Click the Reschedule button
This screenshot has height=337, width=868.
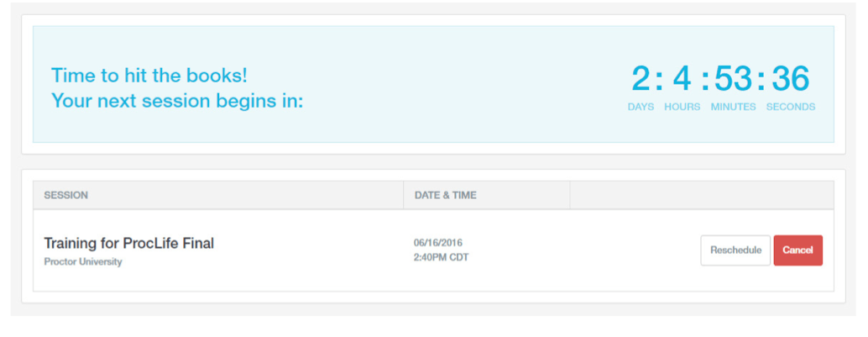click(x=735, y=250)
